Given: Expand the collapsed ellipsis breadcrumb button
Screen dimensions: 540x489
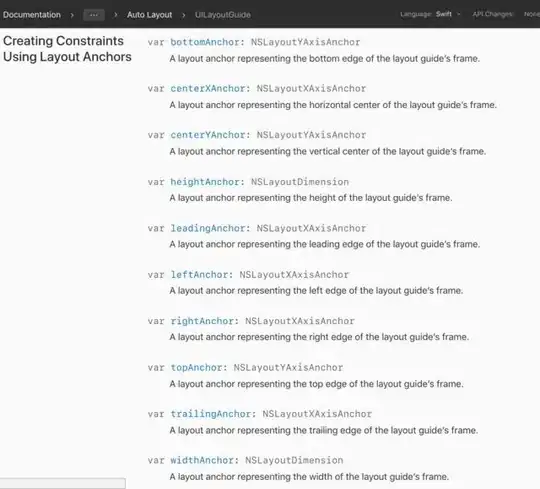Looking at the screenshot, I should coord(94,15).
